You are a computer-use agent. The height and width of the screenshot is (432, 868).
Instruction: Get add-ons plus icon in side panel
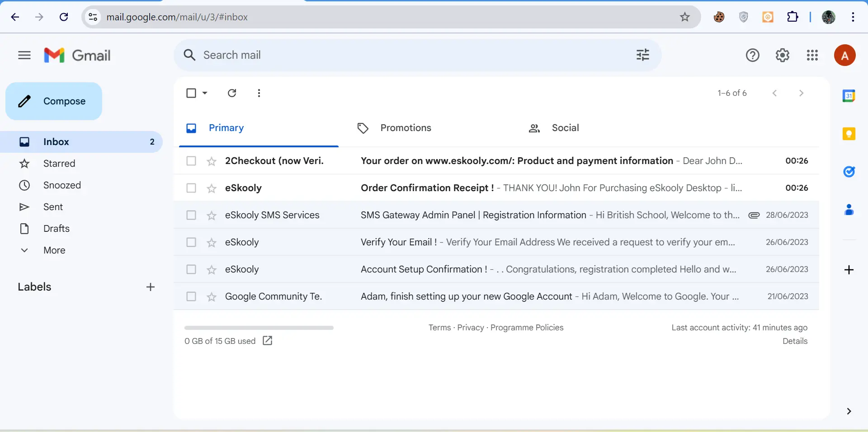click(x=849, y=270)
